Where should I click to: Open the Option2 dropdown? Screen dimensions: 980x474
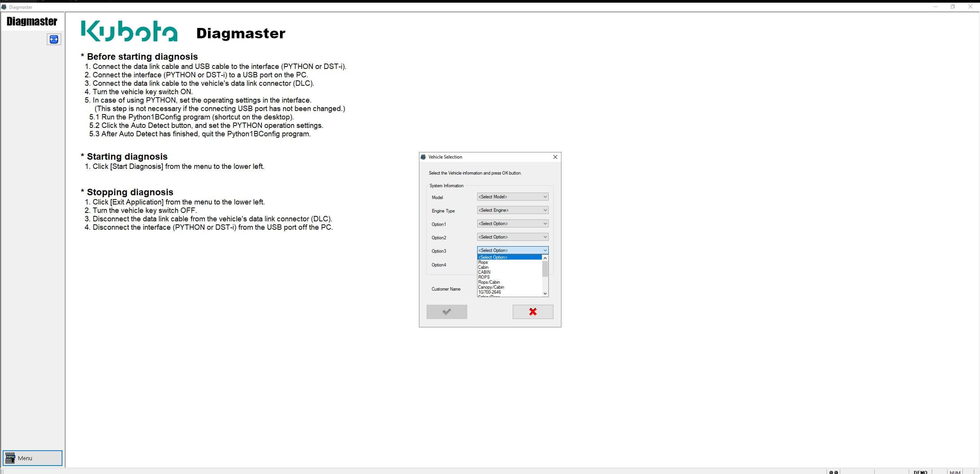(512, 237)
